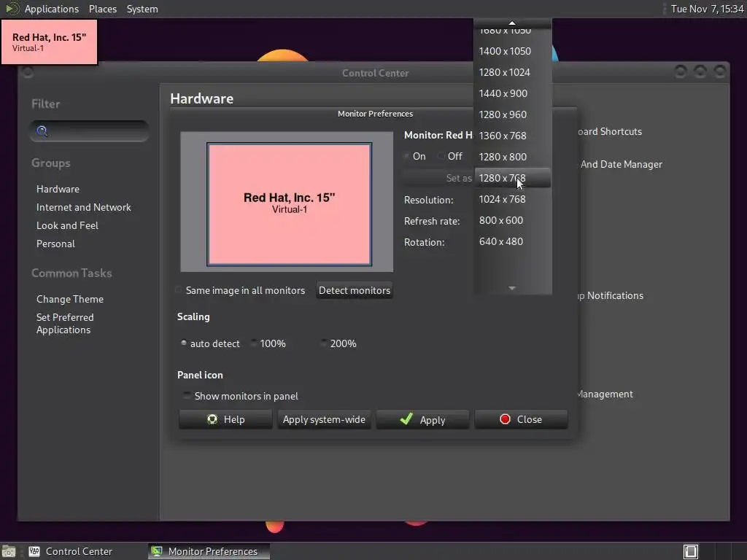Select highlighted 1280 x 768 resolution
The image size is (747, 560).
pos(513,178)
